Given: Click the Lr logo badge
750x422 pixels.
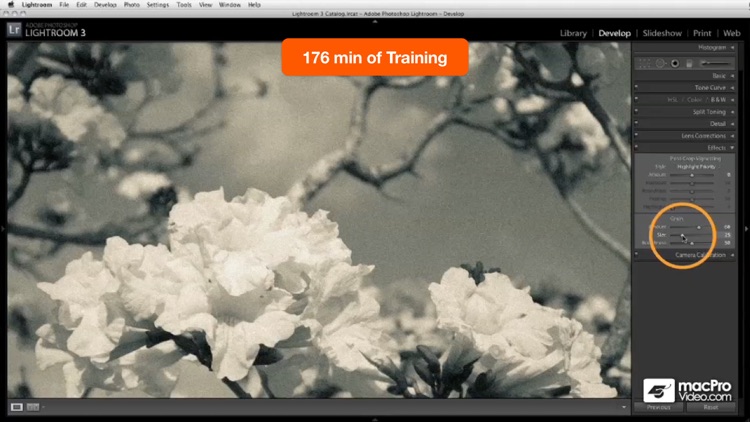Looking at the screenshot, I should coord(14,30).
